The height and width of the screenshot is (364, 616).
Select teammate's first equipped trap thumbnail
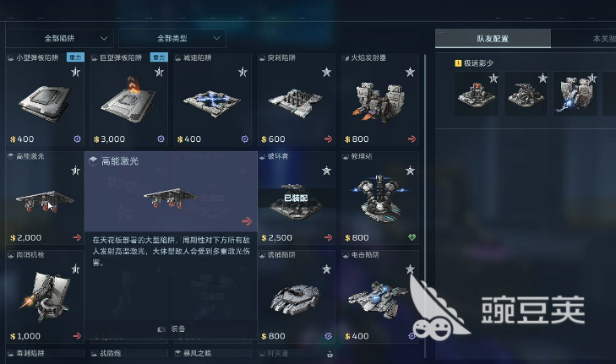pos(477,94)
